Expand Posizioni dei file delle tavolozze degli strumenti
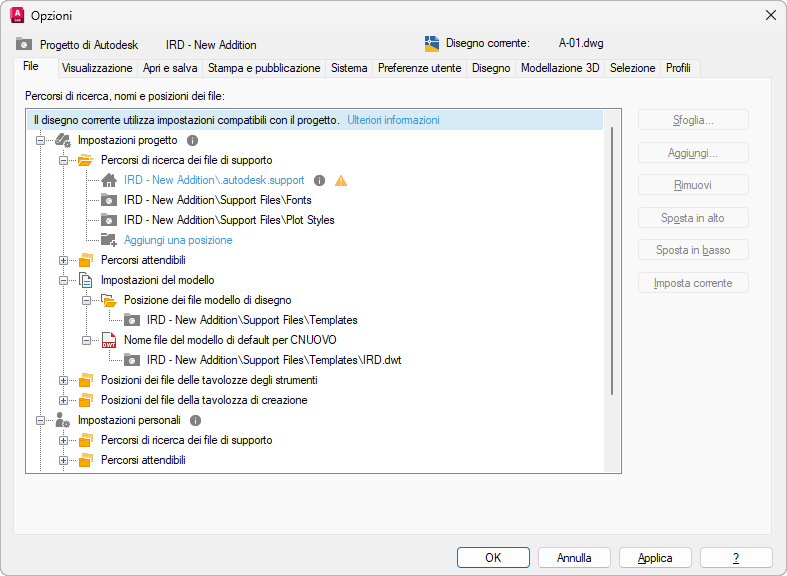 click(63, 380)
